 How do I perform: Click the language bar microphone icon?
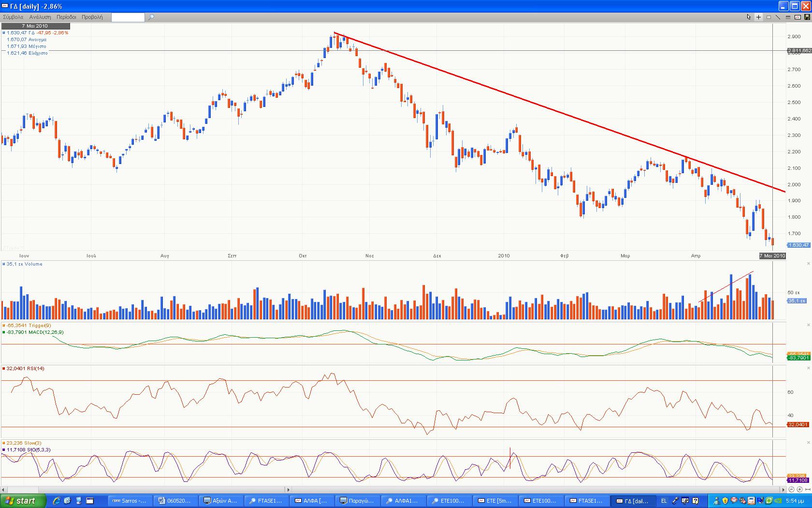(x=676, y=501)
